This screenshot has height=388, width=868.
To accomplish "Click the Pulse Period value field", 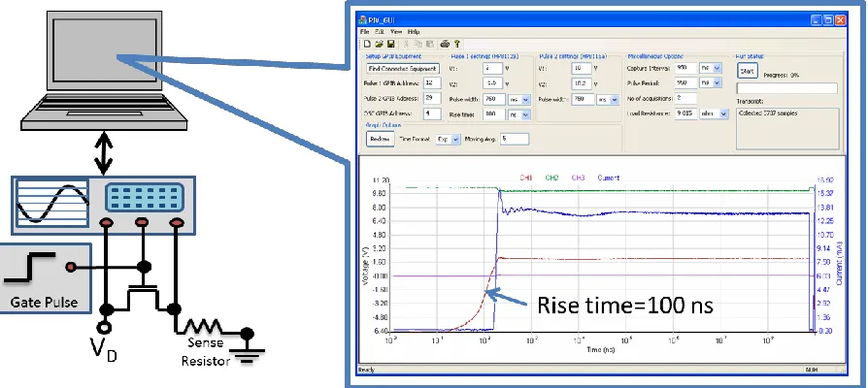I will 685,82.
